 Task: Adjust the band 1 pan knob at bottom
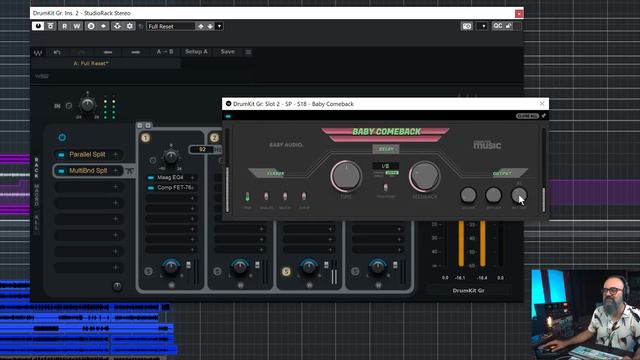[171, 266]
